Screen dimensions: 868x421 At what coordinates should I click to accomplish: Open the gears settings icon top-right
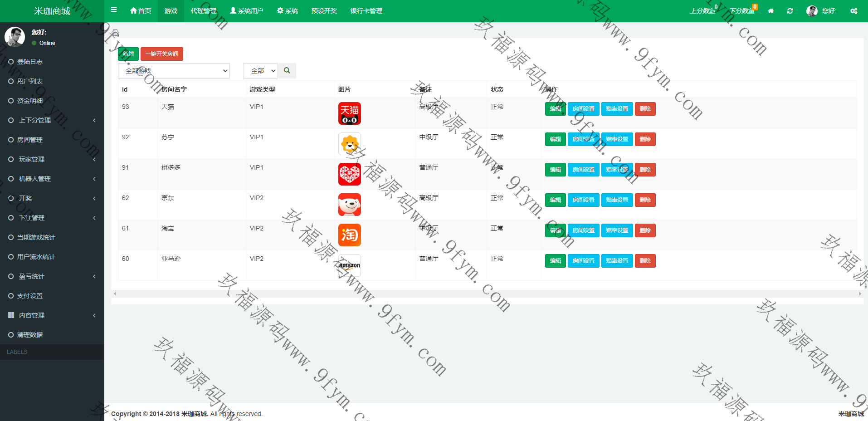point(853,11)
